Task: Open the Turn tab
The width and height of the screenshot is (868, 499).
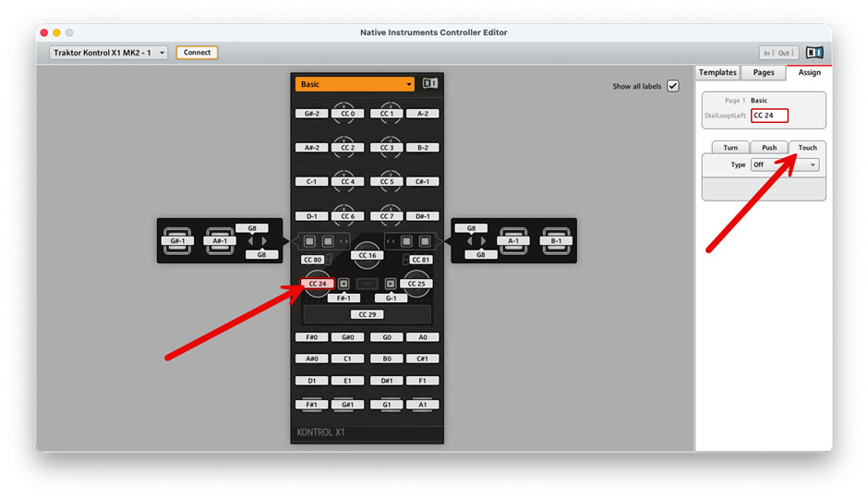Action: tap(729, 147)
